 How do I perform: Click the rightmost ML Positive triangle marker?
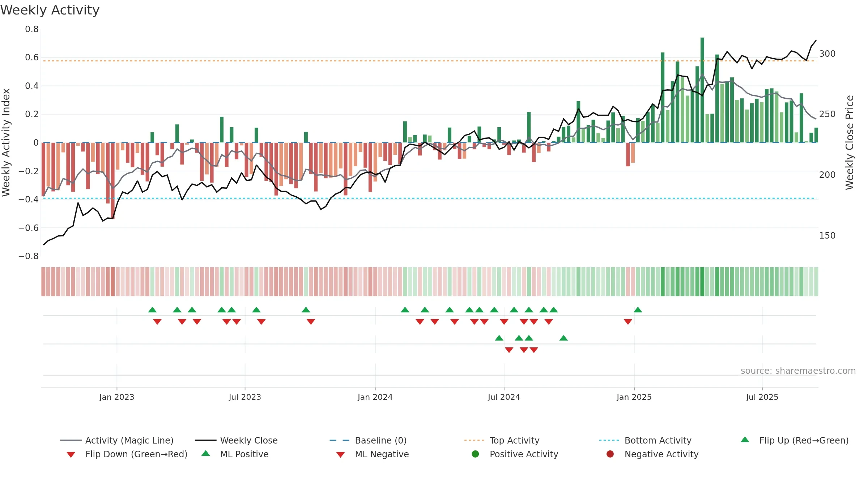(x=563, y=338)
